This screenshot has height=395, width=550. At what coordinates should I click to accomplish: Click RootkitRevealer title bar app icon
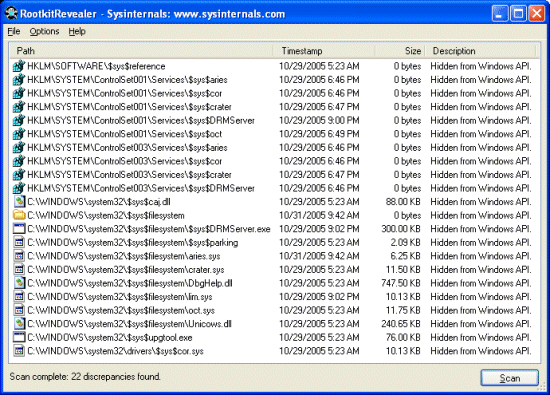pyautogui.click(x=11, y=13)
